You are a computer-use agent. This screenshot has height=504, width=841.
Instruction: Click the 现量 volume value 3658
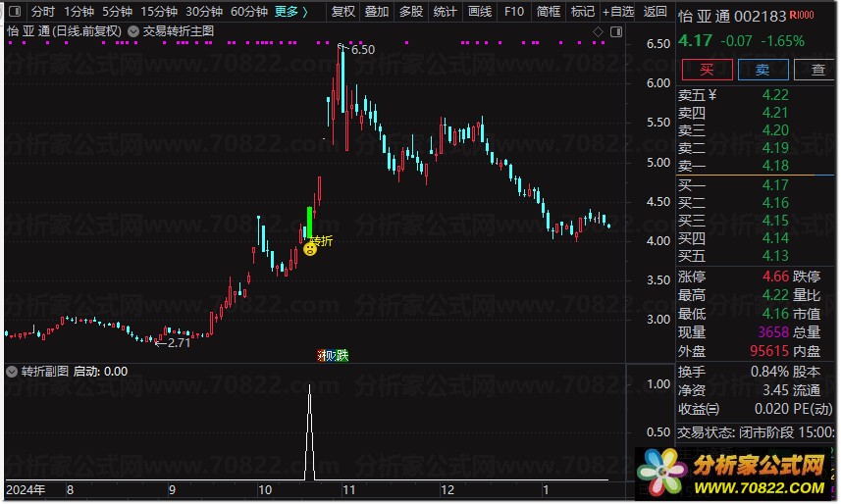[773, 332]
